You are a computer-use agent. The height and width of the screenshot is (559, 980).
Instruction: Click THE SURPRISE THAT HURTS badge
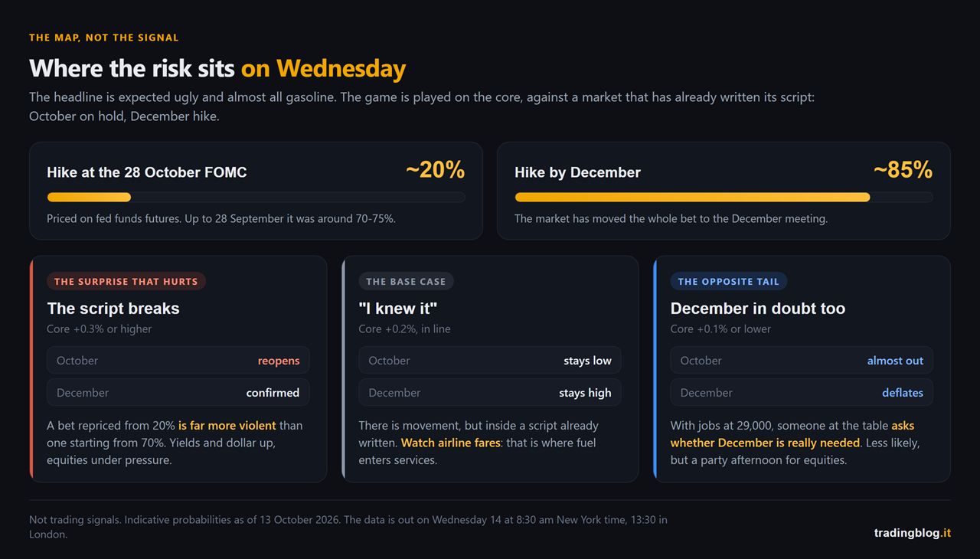coord(126,281)
